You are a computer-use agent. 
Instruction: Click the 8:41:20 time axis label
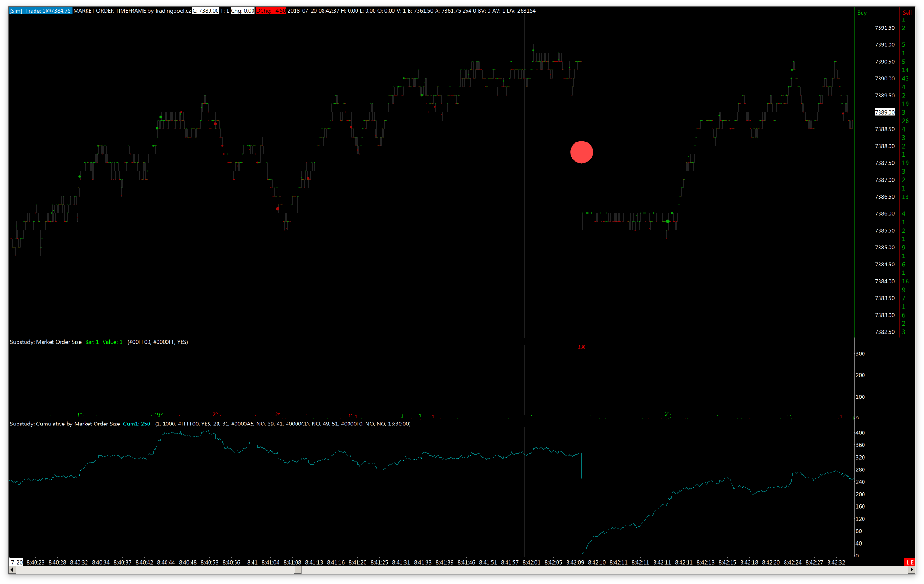(x=357, y=562)
